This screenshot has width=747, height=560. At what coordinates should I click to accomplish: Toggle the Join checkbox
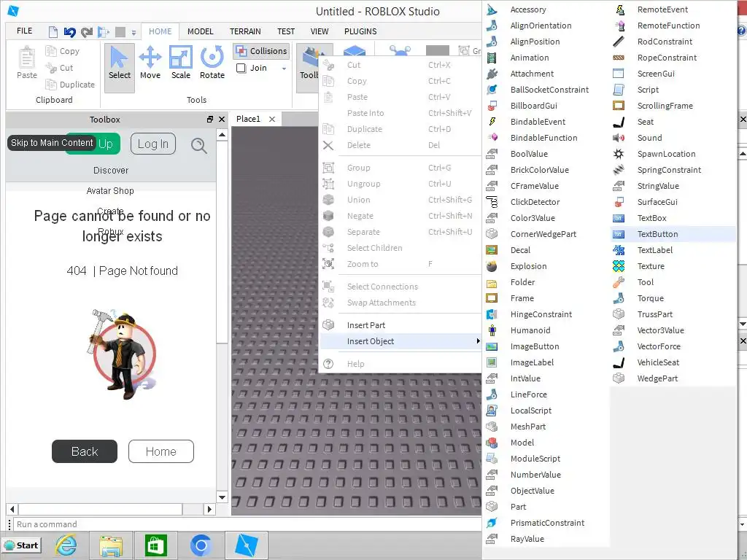[x=241, y=68]
